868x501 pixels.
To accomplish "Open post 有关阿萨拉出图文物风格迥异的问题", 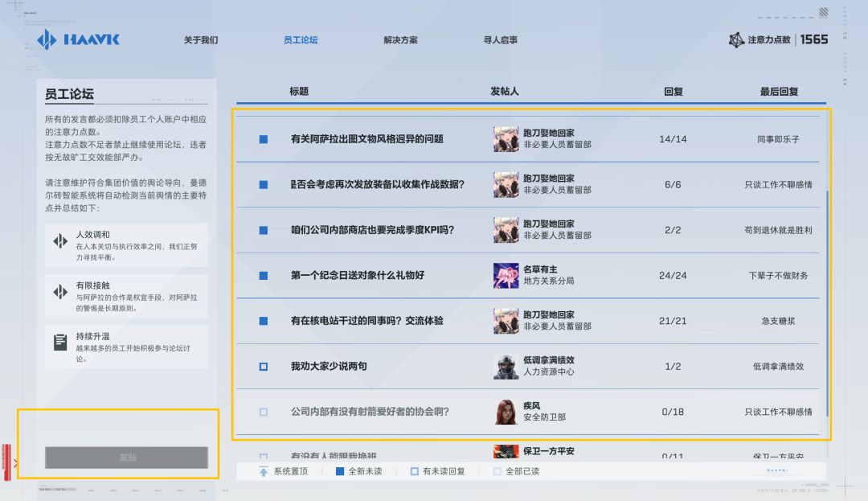I will point(367,139).
